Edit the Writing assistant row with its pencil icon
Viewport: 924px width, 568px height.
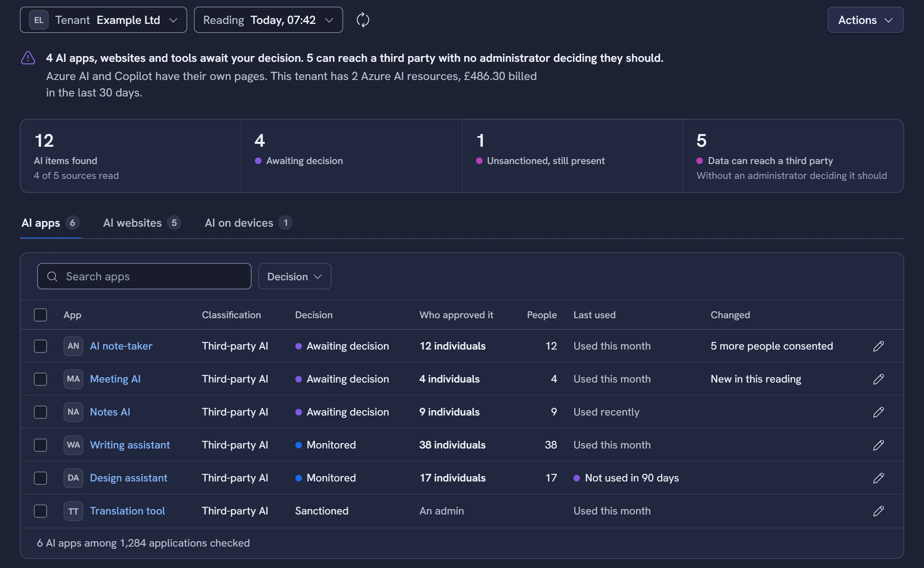tap(879, 445)
